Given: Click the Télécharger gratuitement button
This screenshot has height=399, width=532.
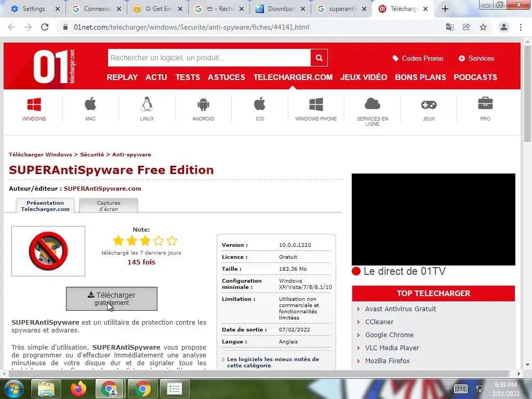Looking at the screenshot, I should [112, 299].
